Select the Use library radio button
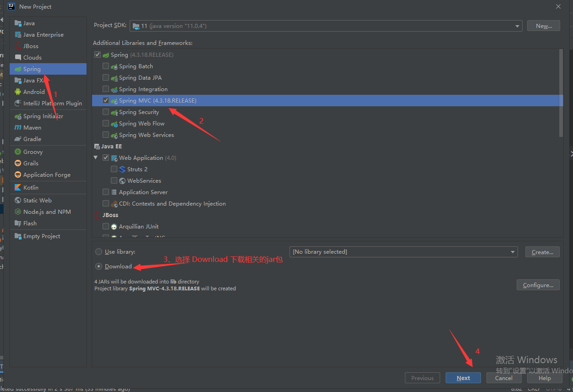This screenshot has height=392, width=573. click(98, 252)
